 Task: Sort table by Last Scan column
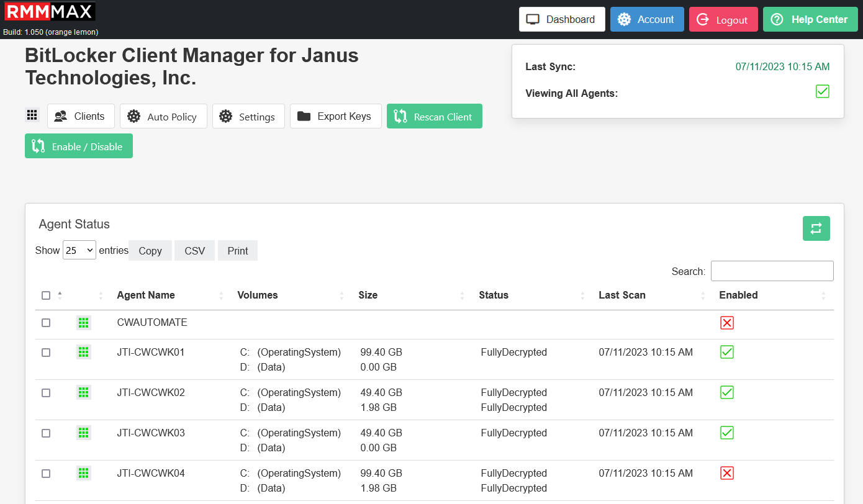click(x=622, y=295)
